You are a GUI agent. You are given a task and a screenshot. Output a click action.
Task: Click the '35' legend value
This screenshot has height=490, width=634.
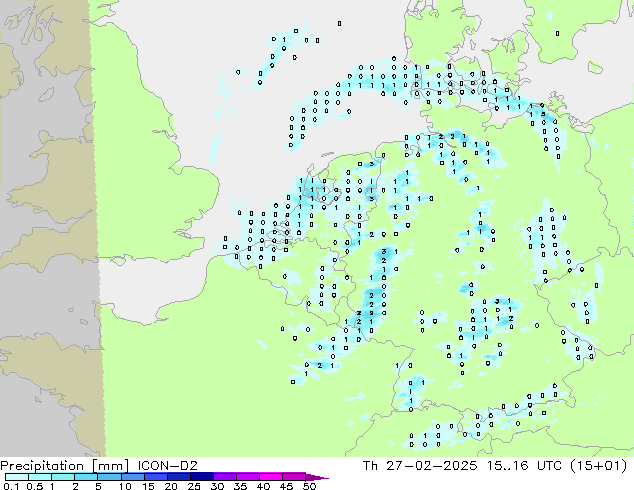tap(241, 486)
